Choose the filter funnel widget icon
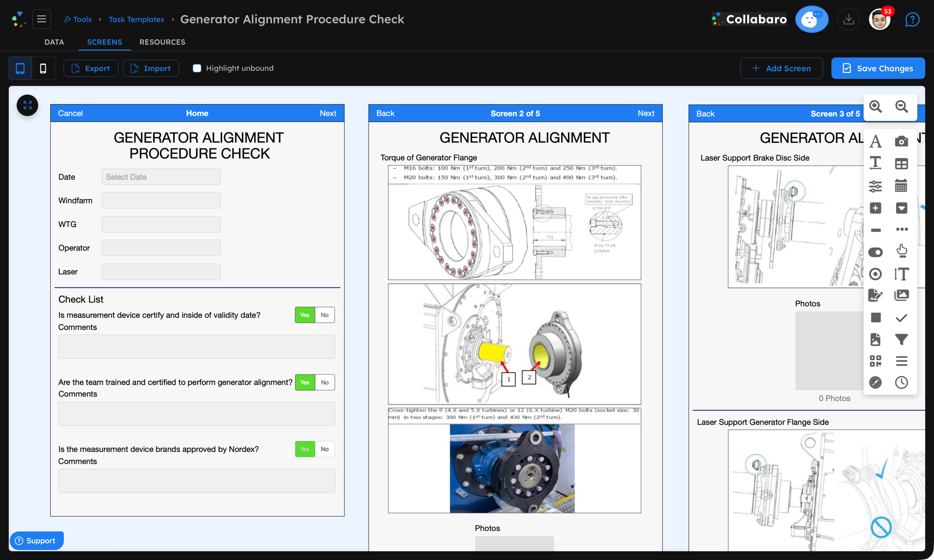 coord(901,339)
